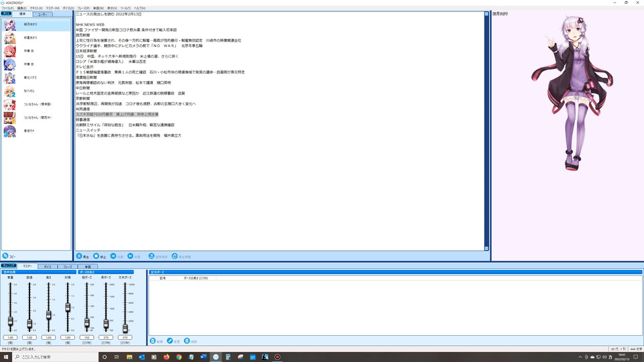The height and width of the screenshot is (362, 644).
Task: Open the 単語 tuning tab
Action: pyautogui.click(x=87, y=266)
